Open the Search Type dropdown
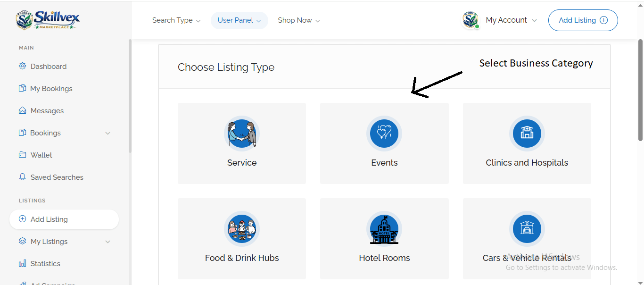Viewport: 644px width, 285px height. point(176,20)
